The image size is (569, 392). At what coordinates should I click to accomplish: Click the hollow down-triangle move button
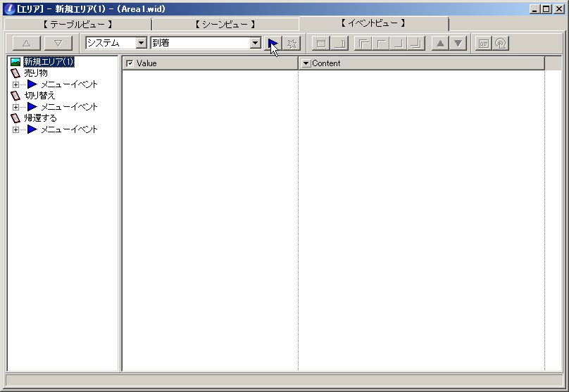[x=58, y=44]
